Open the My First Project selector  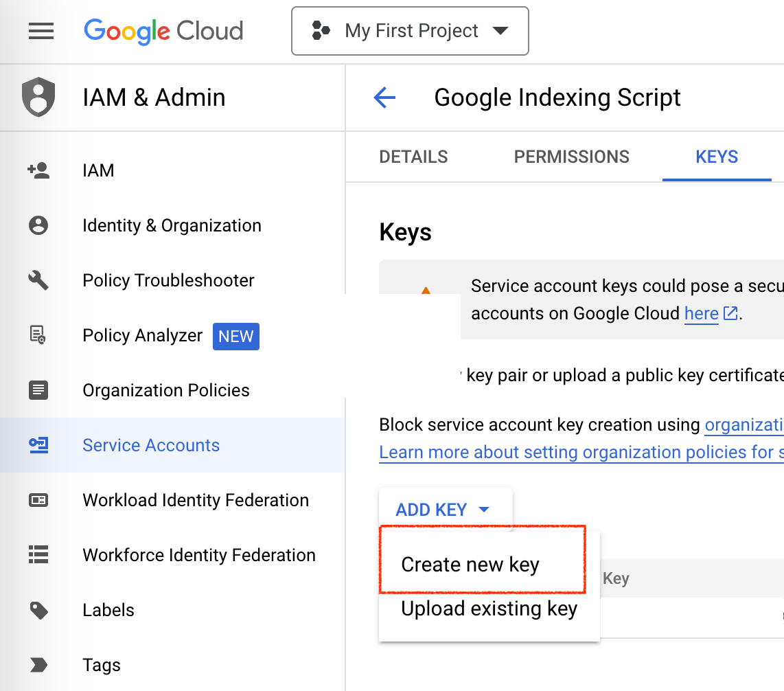coord(410,31)
